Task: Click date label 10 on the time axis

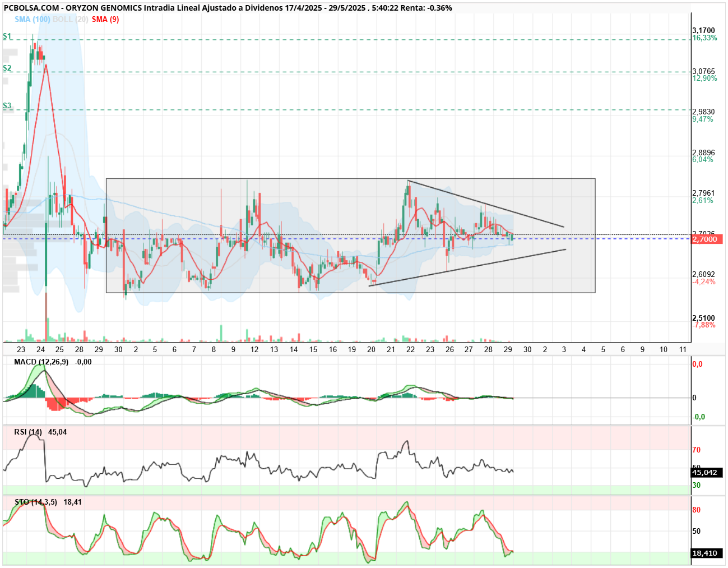Action: 664,349
